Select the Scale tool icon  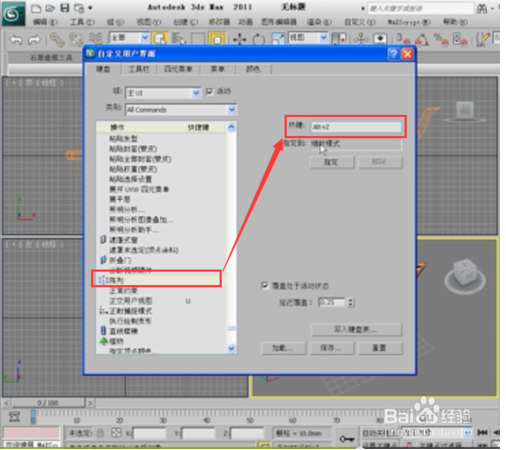277,39
